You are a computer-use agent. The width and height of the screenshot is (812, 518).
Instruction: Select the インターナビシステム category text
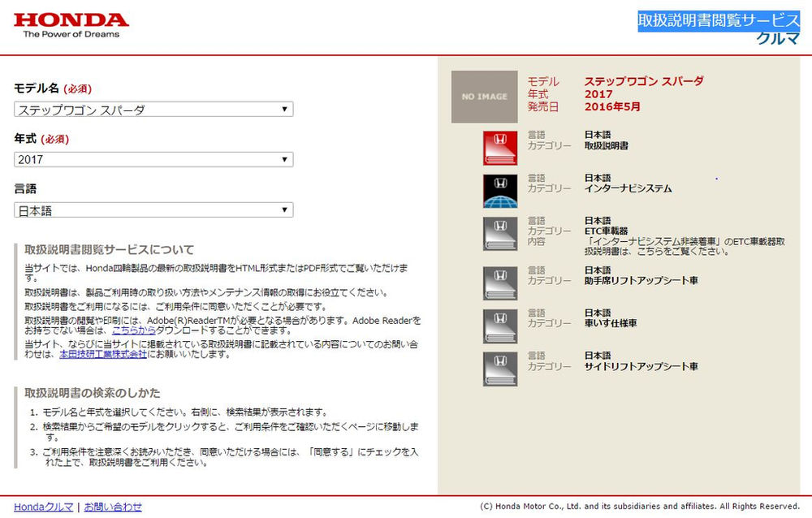tap(628, 188)
